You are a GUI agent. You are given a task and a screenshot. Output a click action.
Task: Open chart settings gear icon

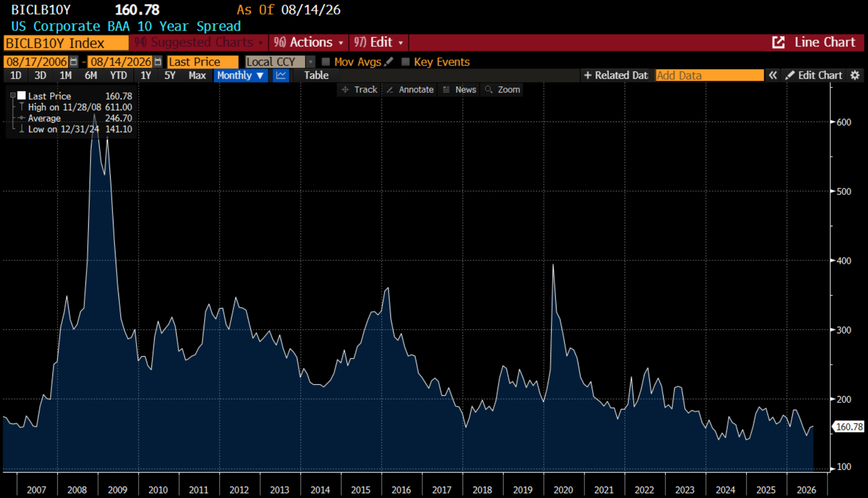[x=855, y=75]
